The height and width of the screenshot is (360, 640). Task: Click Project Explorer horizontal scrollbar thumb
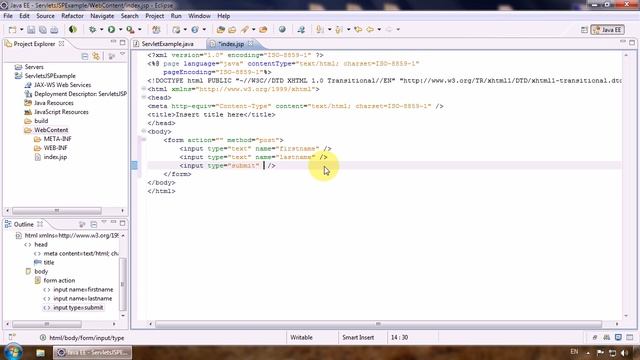click(57, 211)
